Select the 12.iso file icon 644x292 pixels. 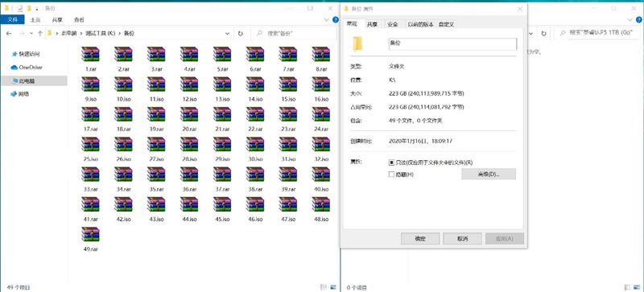(x=189, y=84)
